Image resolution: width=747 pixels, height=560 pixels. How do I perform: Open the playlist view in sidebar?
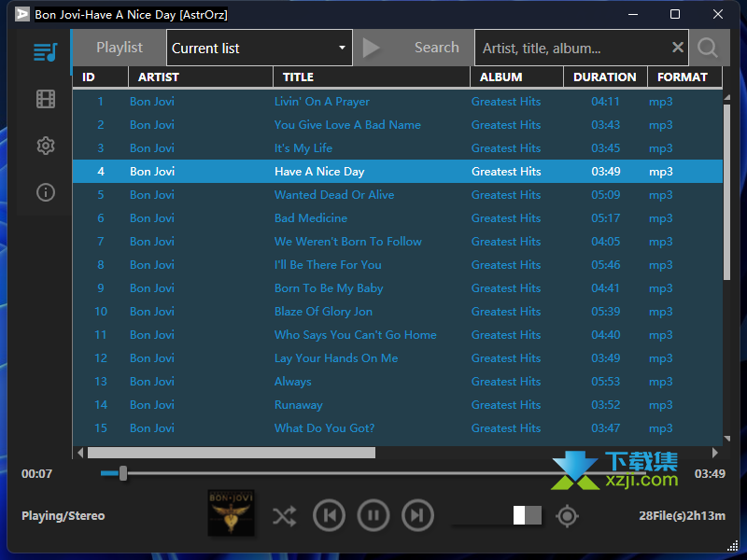point(45,52)
